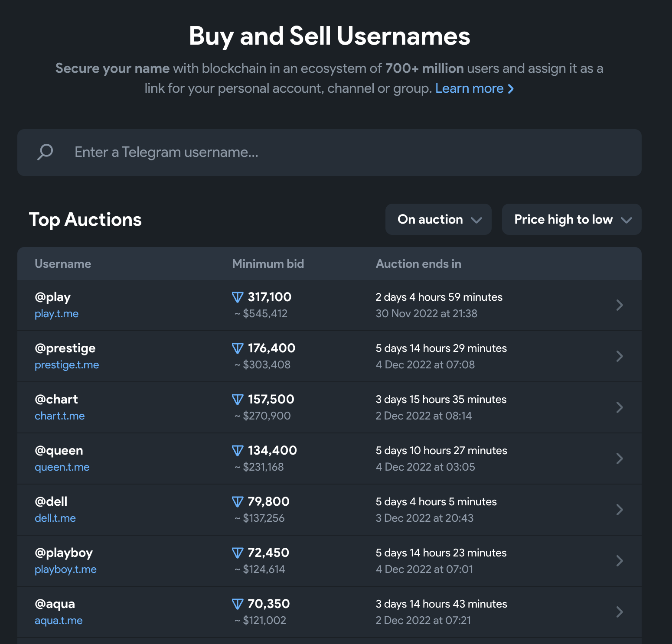Click the TON icon beside 79,800
The image size is (672, 644).
pyautogui.click(x=238, y=502)
